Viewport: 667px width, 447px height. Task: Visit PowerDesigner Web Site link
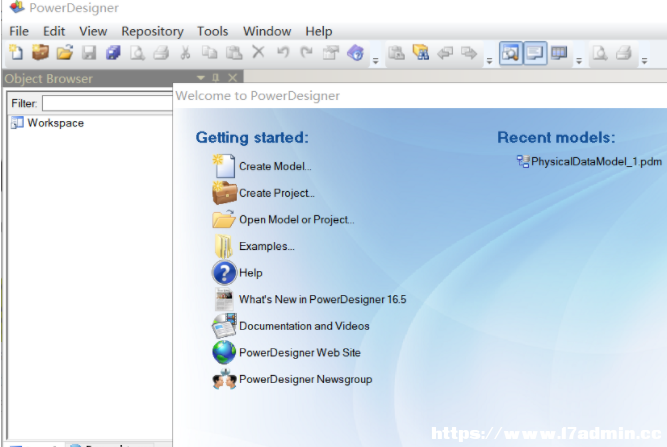point(300,353)
